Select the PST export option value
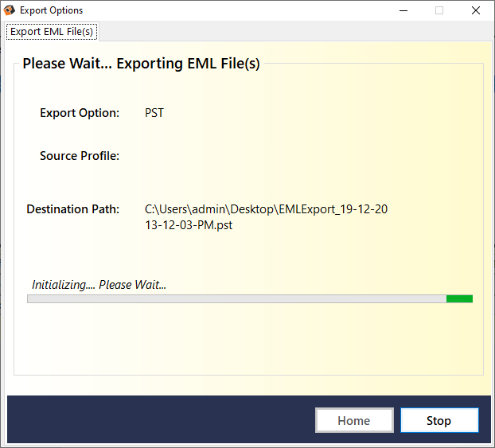Image resolution: width=495 pixels, height=448 pixels. pyautogui.click(x=154, y=113)
